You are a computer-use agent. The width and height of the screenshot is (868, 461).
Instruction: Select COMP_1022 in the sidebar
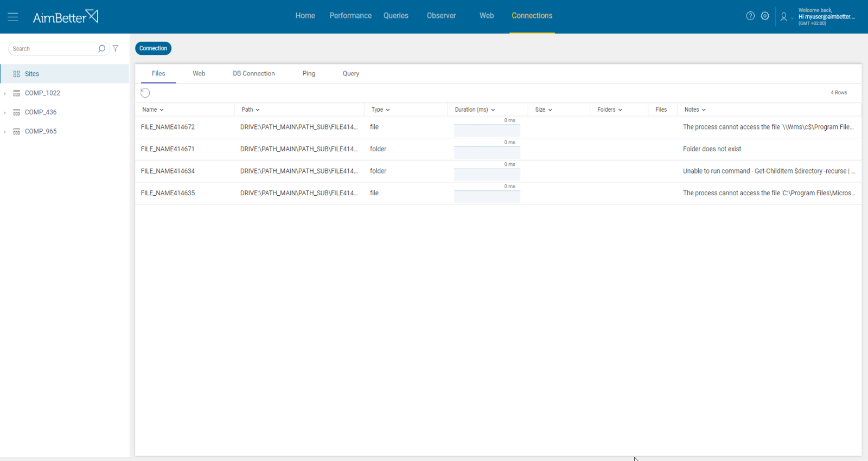42,93
